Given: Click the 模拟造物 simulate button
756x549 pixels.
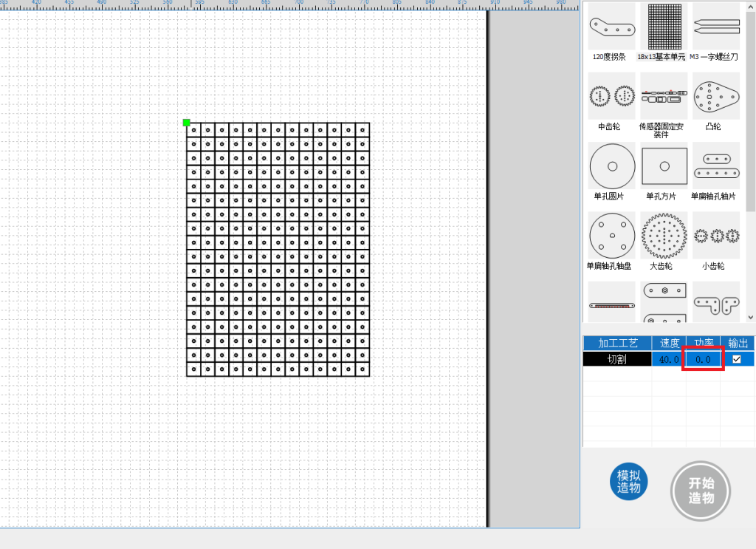Looking at the screenshot, I should click(x=628, y=482).
